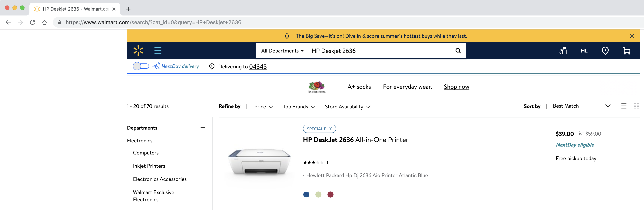The width and height of the screenshot is (644, 210).
Task: Click the NextDay delivery stopwatch icon
Action: tap(157, 66)
